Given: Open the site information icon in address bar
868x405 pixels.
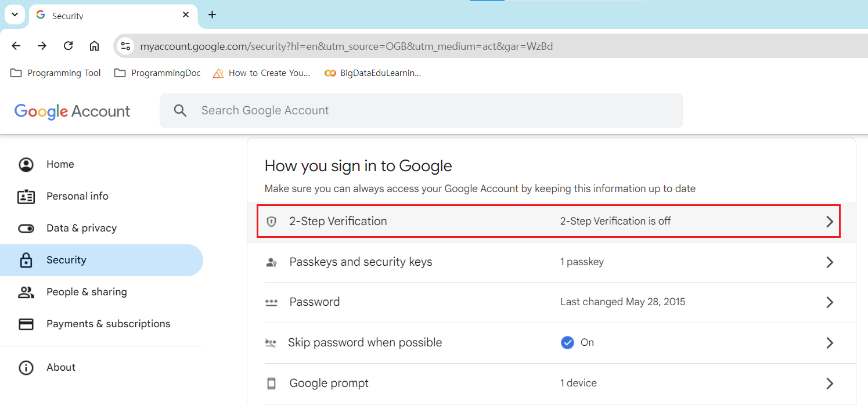Looking at the screenshot, I should pyautogui.click(x=125, y=46).
